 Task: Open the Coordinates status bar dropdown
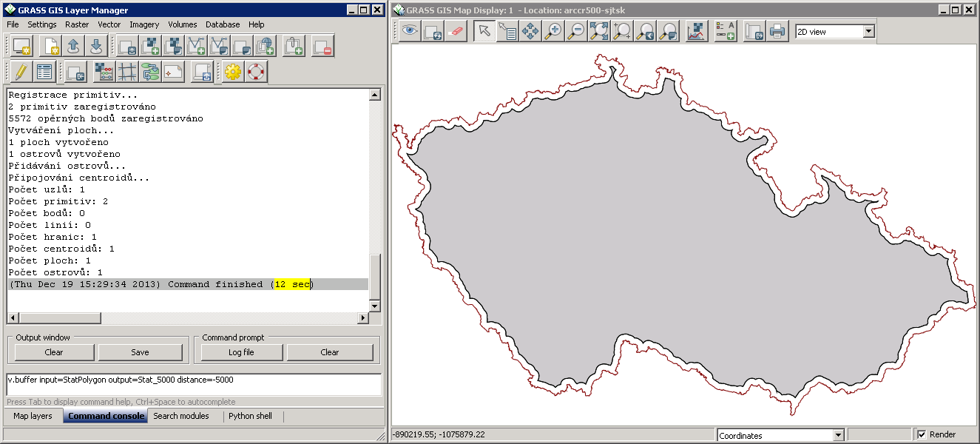[x=780, y=435]
